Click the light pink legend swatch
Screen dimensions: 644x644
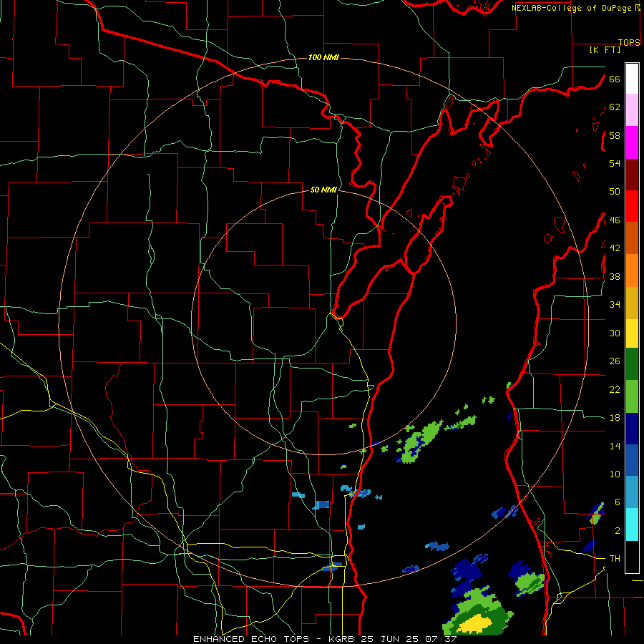point(632,109)
